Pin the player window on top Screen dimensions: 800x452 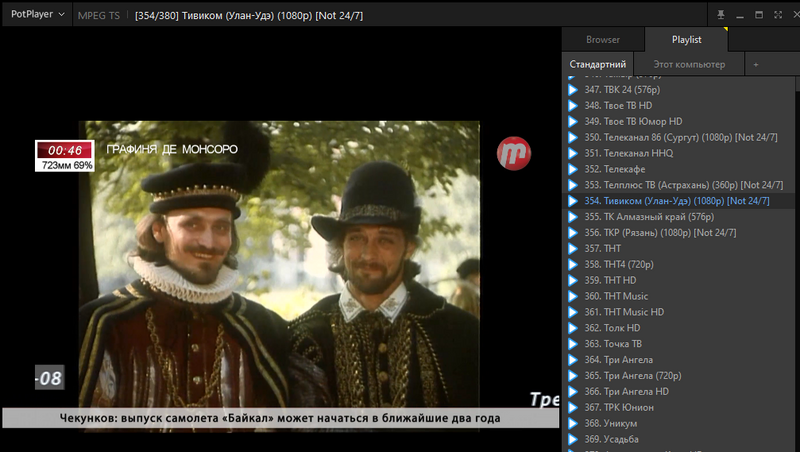point(720,15)
